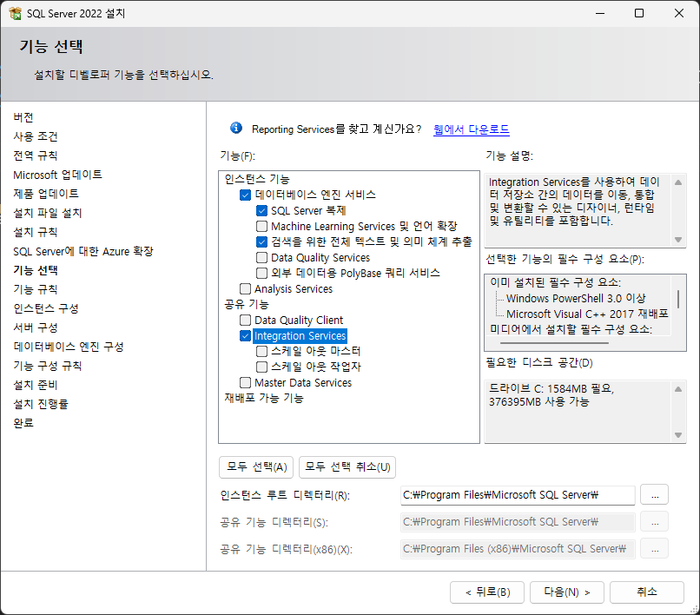Toggle the 데이터베이스 엔진 서비스 checkbox

245,195
